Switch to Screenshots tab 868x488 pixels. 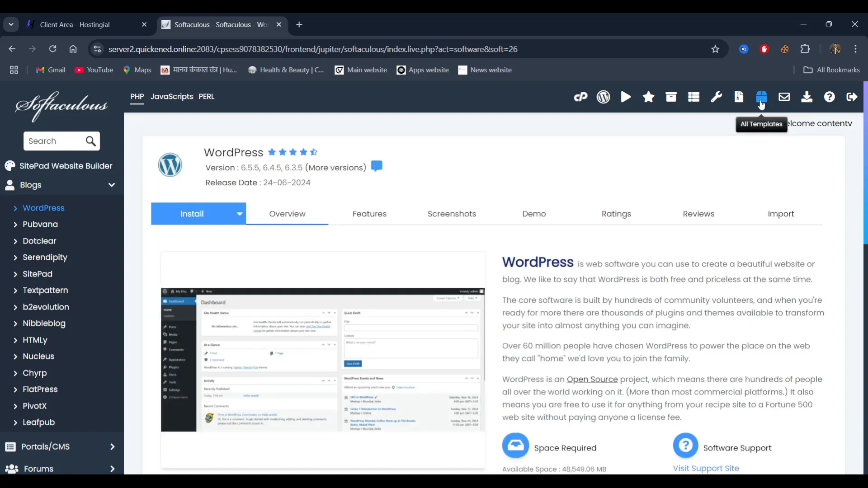pos(452,214)
